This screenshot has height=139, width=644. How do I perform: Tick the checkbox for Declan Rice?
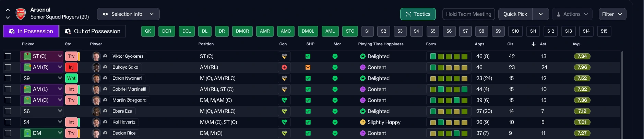pyautogui.click(x=8, y=133)
